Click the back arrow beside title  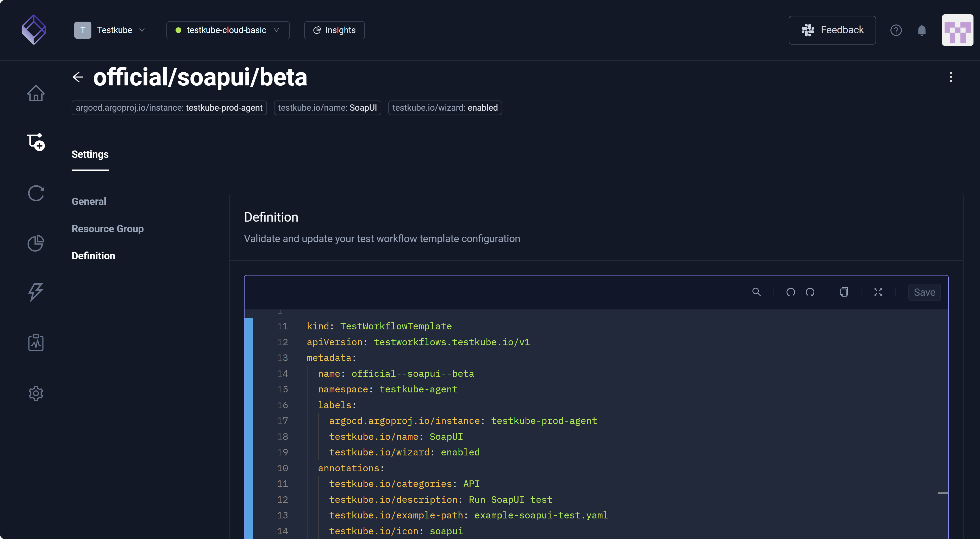click(x=78, y=77)
